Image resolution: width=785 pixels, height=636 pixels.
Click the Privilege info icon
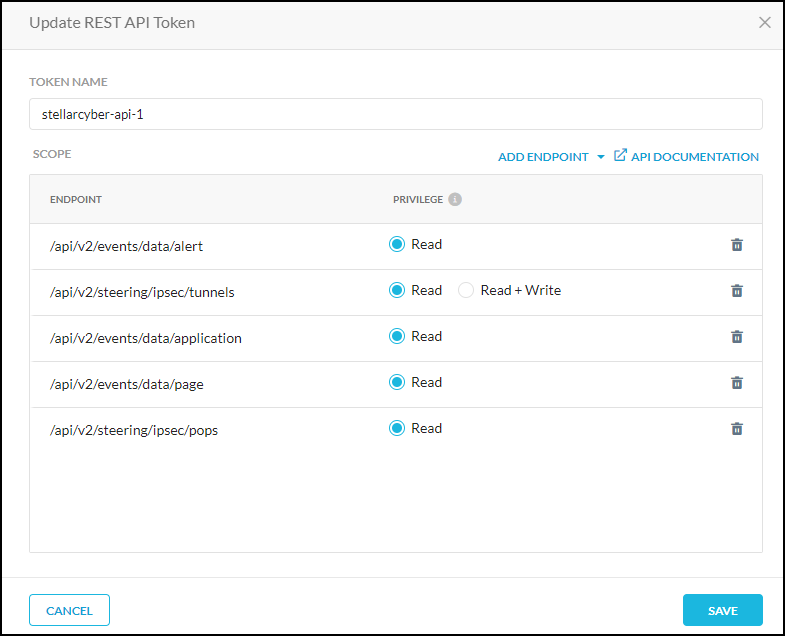pos(455,199)
